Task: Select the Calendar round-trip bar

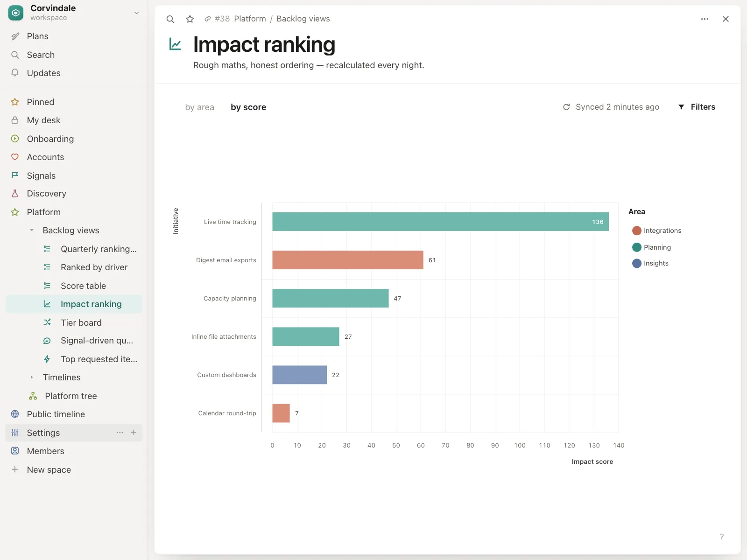Action: click(x=281, y=413)
